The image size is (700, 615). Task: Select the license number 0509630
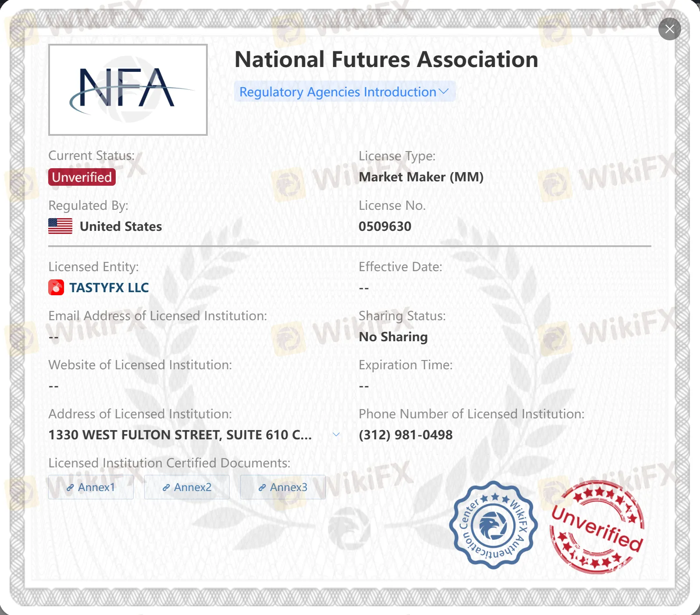(385, 226)
